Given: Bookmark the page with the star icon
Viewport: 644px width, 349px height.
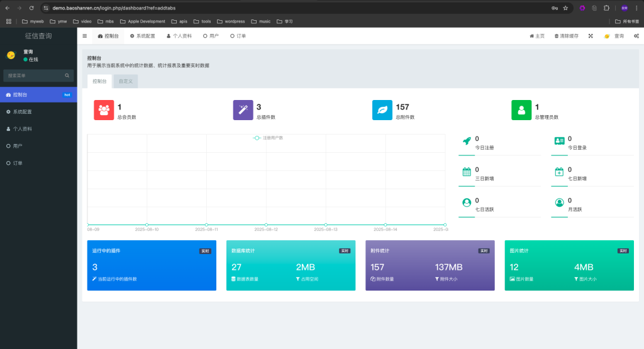Looking at the screenshot, I should [565, 8].
